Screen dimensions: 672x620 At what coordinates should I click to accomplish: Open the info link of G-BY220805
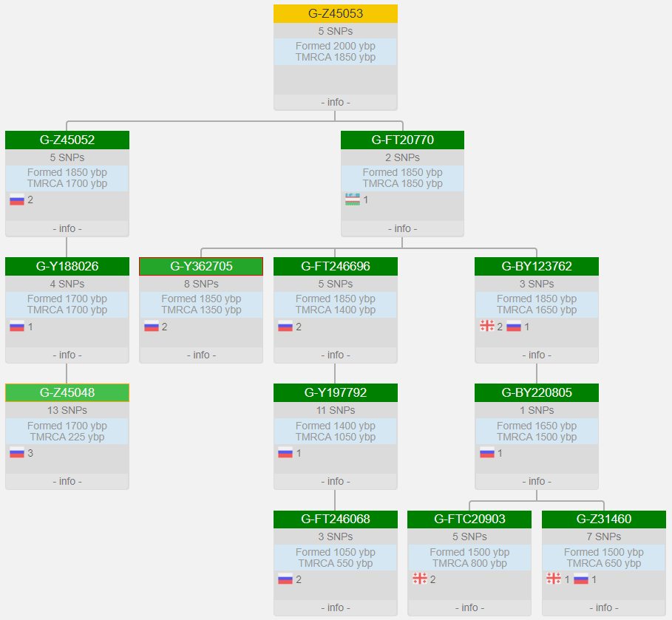[536, 481]
